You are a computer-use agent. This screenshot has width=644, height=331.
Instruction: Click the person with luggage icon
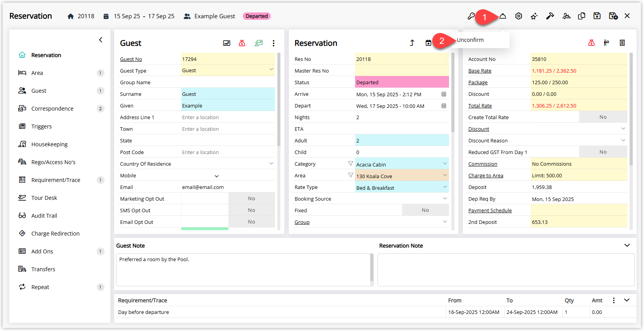click(x=606, y=43)
